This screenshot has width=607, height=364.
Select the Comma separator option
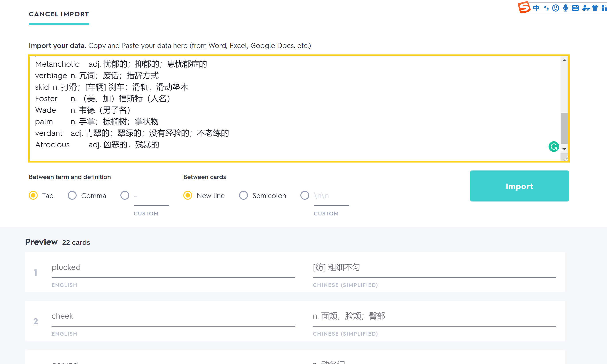[72, 196]
